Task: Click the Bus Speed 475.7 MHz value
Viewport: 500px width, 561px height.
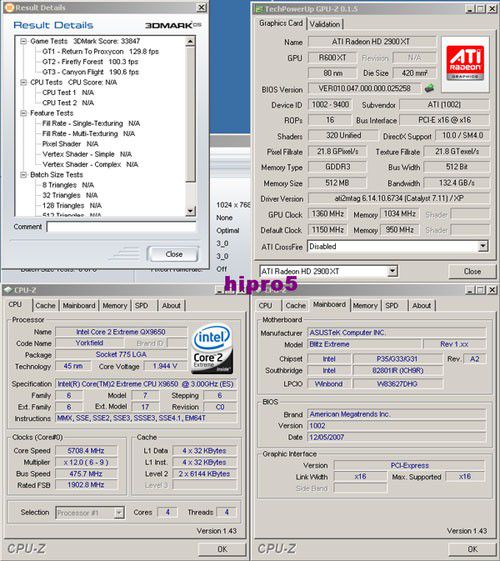Action: 86,474
